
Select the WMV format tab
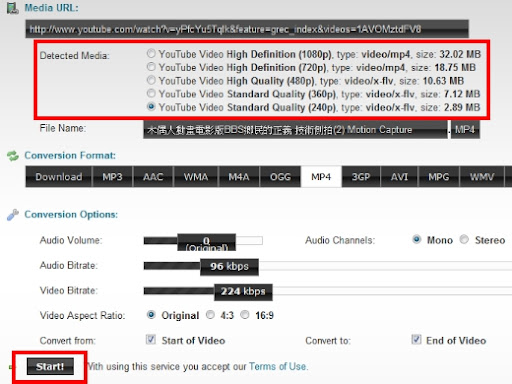click(482, 177)
